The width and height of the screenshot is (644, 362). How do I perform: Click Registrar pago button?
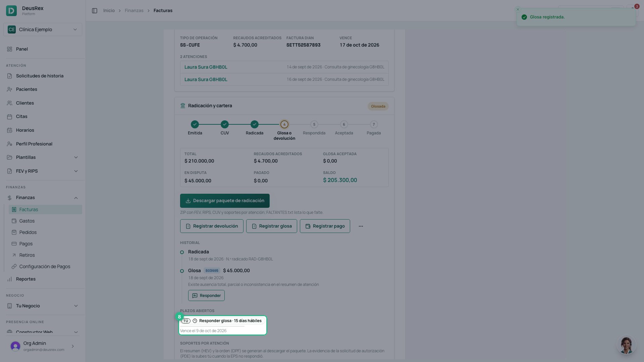tap(325, 226)
